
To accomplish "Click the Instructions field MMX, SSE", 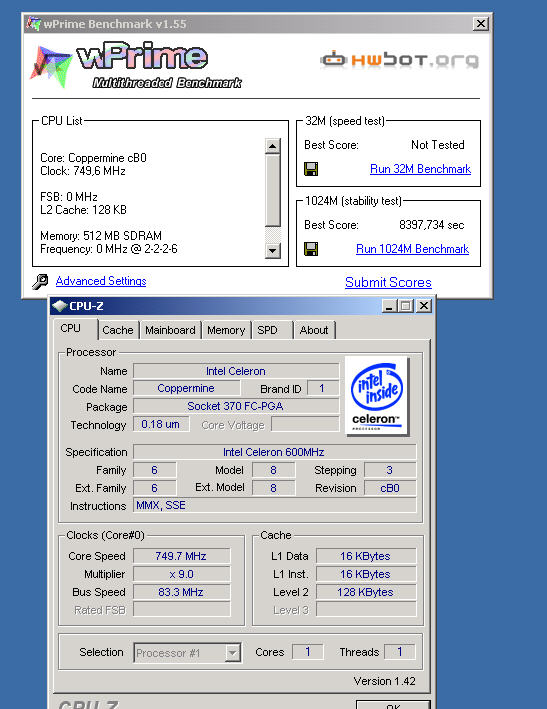I will pos(274,505).
